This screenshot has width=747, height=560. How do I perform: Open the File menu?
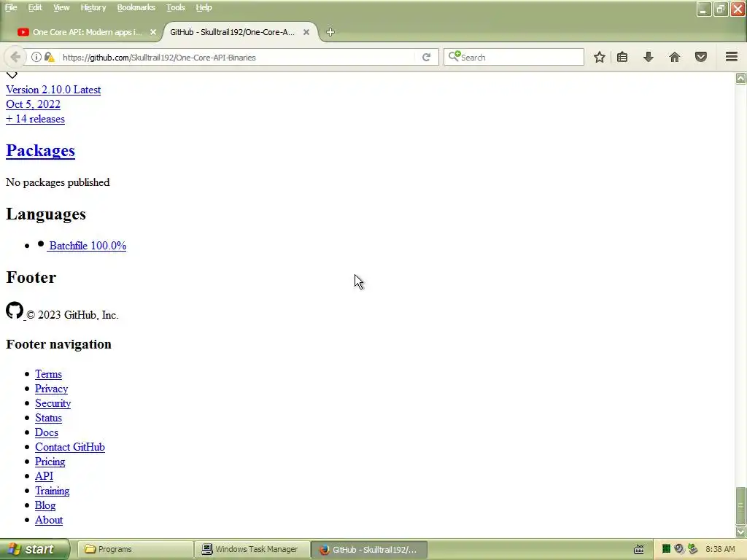coord(11,7)
